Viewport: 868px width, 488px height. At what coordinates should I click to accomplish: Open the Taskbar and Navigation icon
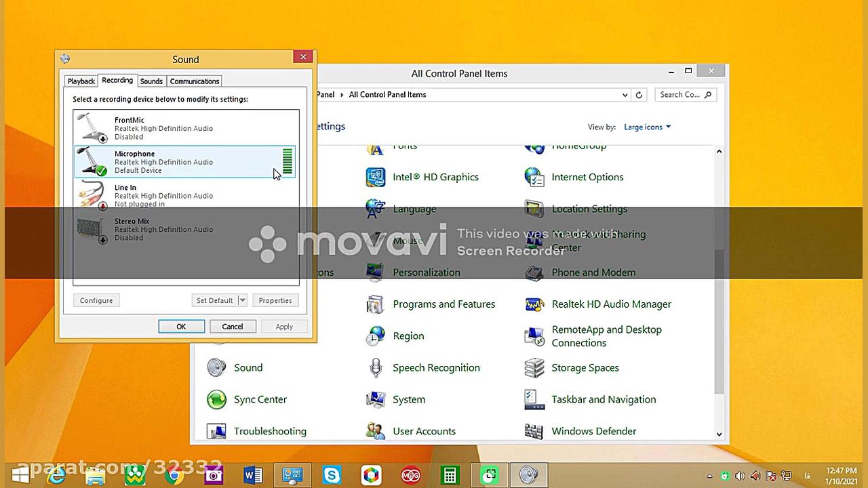point(534,399)
